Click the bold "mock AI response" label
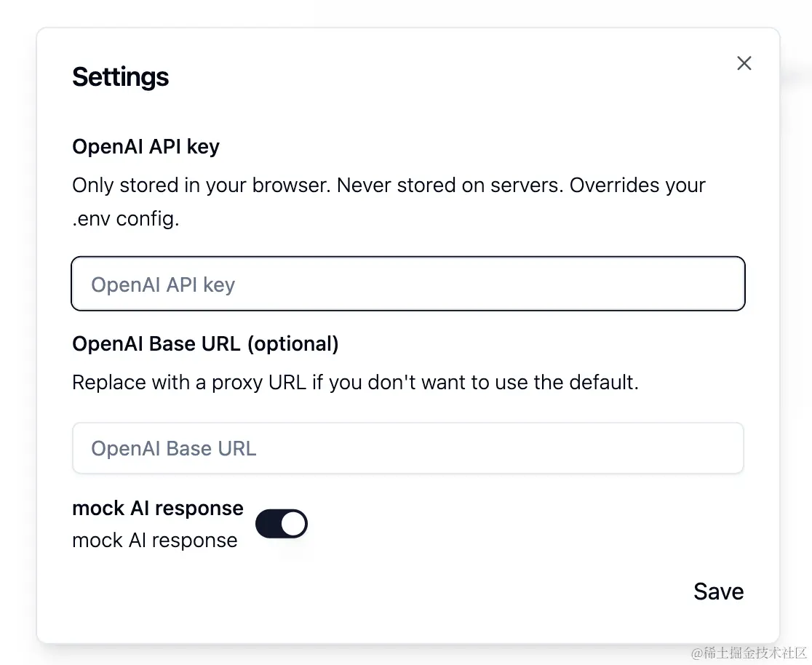The height and width of the screenshot is (665, 812). coord(158,508)
